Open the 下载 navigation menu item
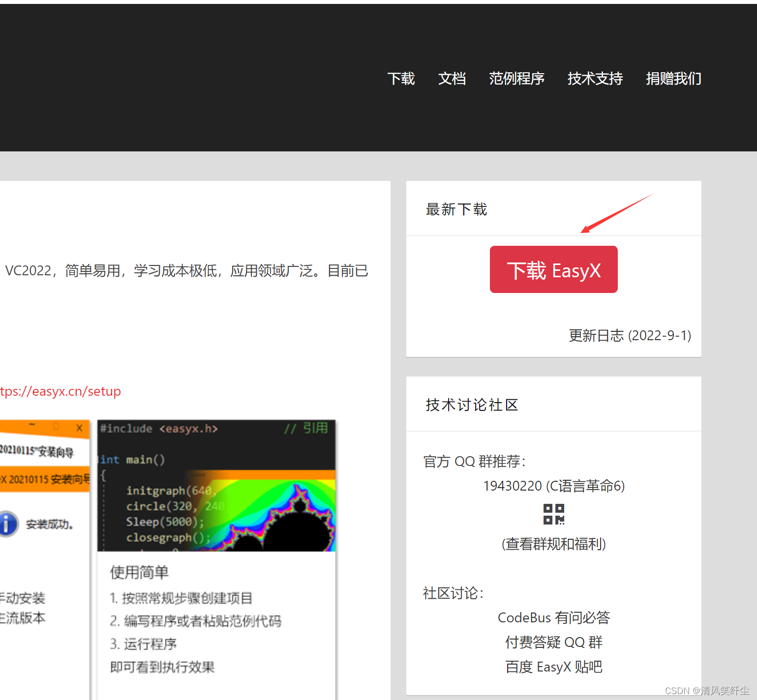Screen dimensions: 757x700 401,79
